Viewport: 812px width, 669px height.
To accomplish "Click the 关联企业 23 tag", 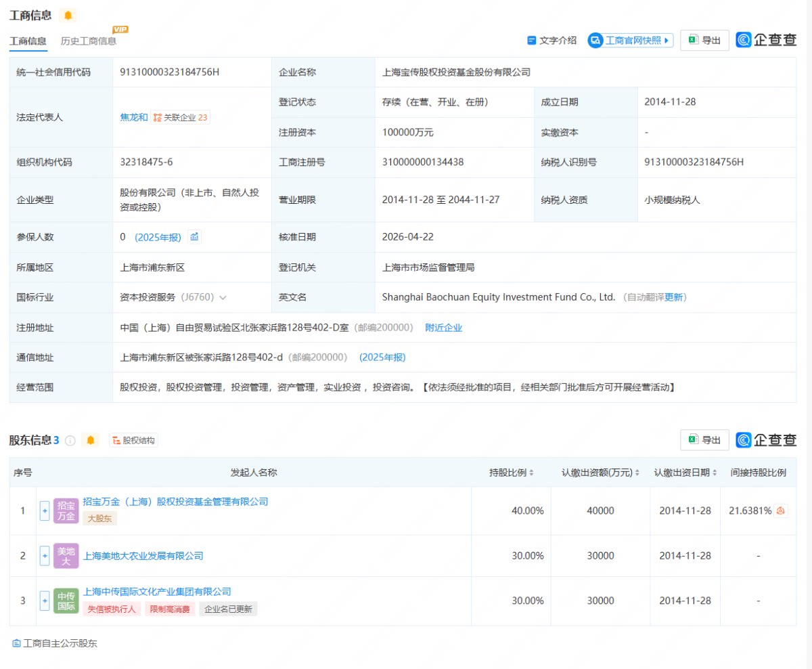I will coord(181,117).
